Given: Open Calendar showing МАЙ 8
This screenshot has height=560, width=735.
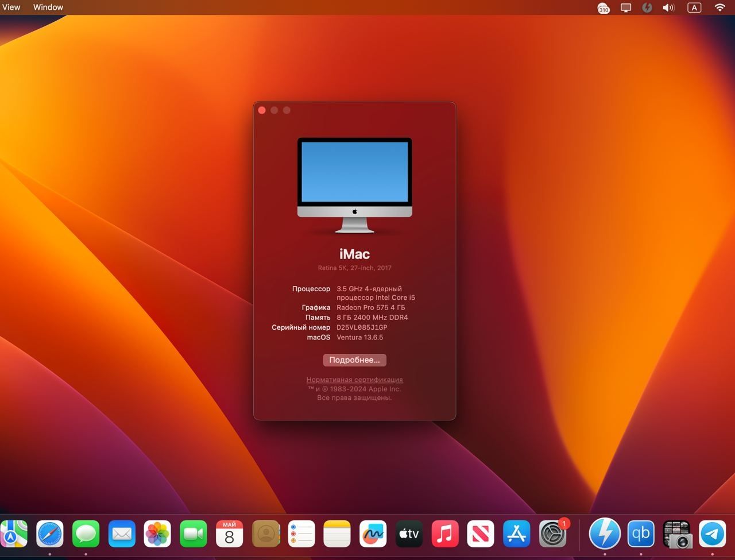Looking at the screenshot, I should 229,534.
